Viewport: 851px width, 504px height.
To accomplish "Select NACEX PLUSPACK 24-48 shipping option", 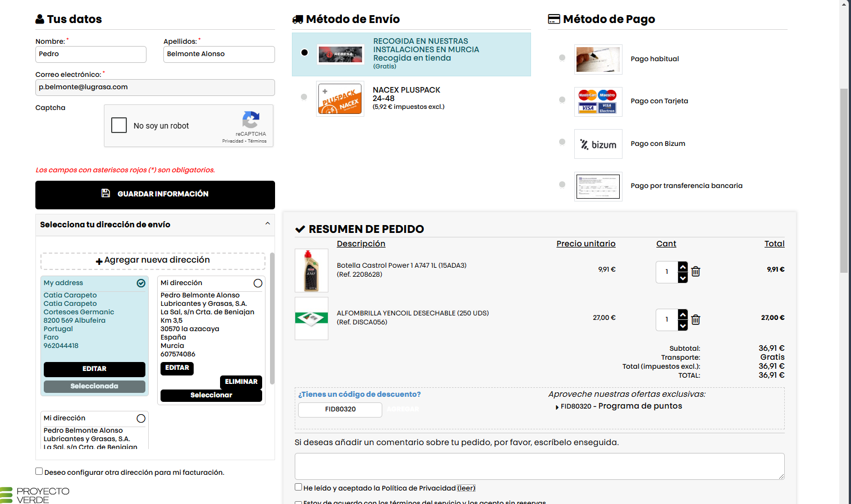I will point(304,97).
